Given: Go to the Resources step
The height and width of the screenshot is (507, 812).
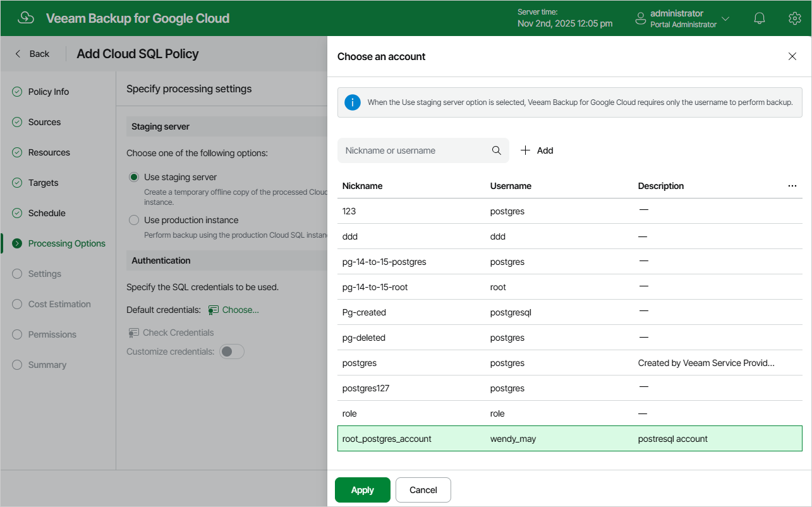Looking at the screenshot, I should click(49, 152).
